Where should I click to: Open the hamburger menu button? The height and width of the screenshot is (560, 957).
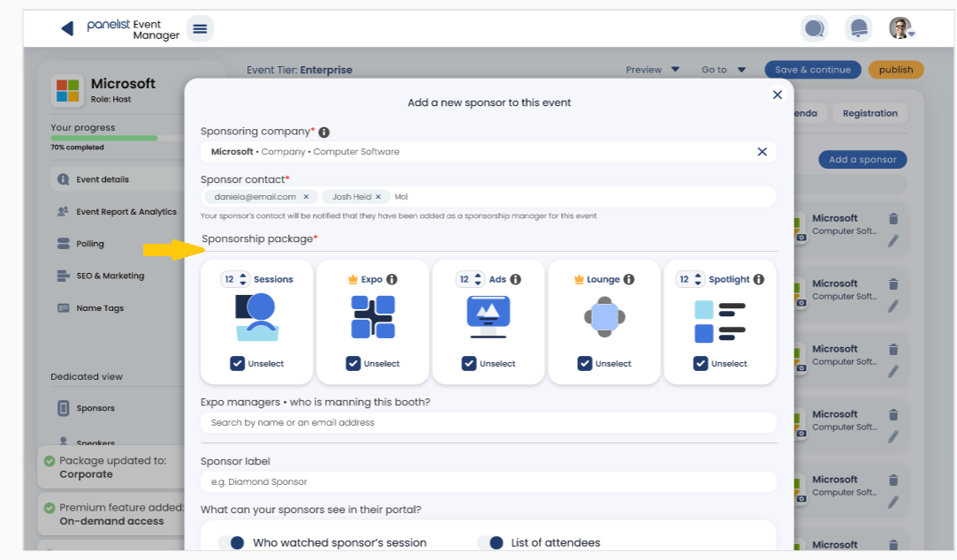click(200, 28)
